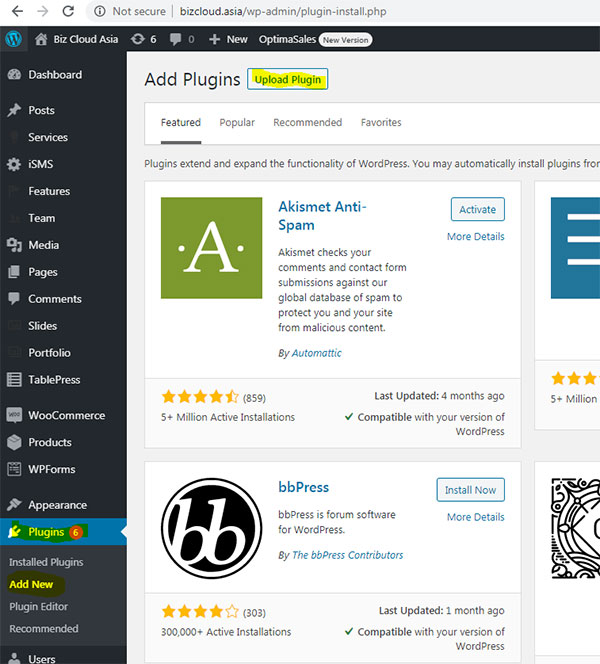The image size is (600, 664).
Task: Open More Details for bbPress
Action: pos(476,517)
